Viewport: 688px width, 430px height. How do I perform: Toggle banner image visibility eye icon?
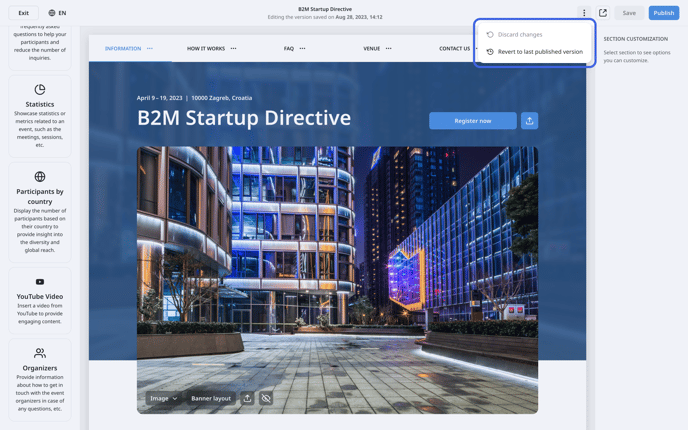point(266,398)
